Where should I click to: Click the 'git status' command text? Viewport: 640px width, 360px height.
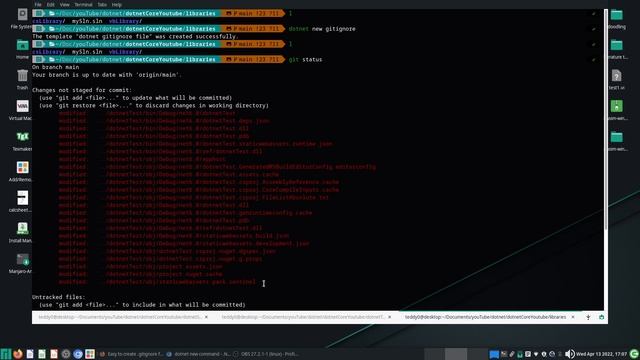[305, 60]
